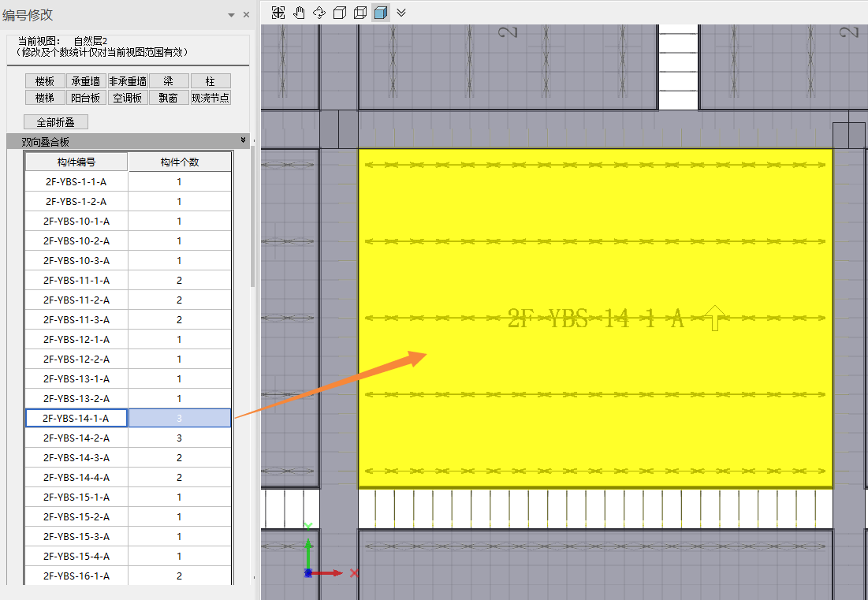Enable the shaded blue cube display mode
The height and width of the screenshot is (600, 868).
click(381, 13)
